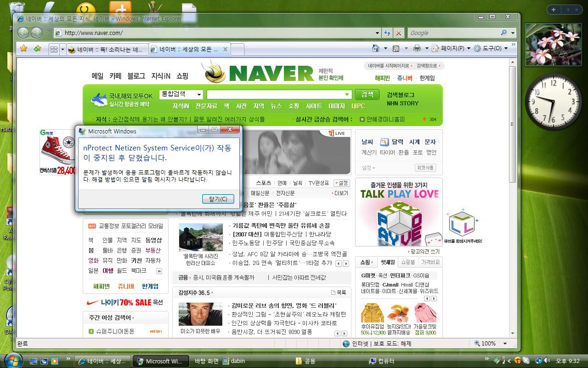Click the IE Forward navigation button
Viewport: 588px width, 368px height.
click(x=37, y=33)
